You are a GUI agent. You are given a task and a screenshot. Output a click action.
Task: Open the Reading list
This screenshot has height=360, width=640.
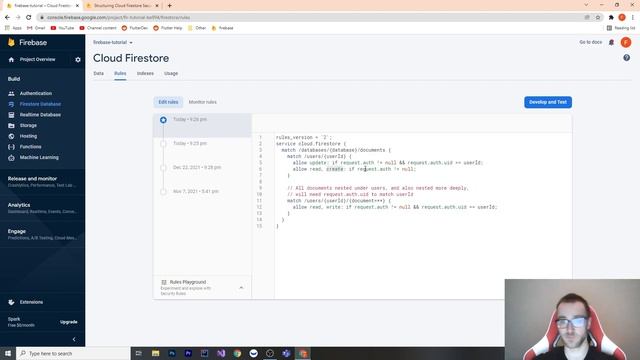[x=621, y=28]
